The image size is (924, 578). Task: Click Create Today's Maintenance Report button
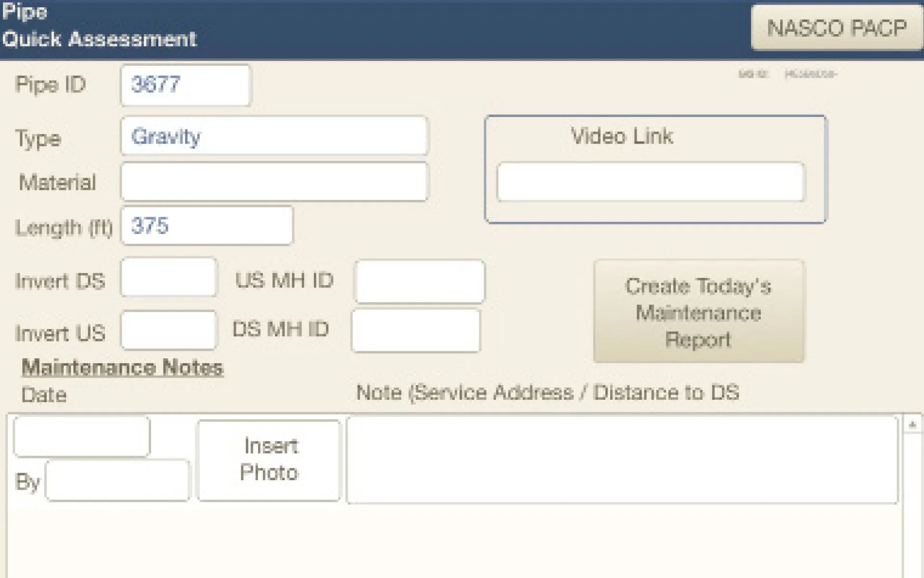[x=698, y=312]
